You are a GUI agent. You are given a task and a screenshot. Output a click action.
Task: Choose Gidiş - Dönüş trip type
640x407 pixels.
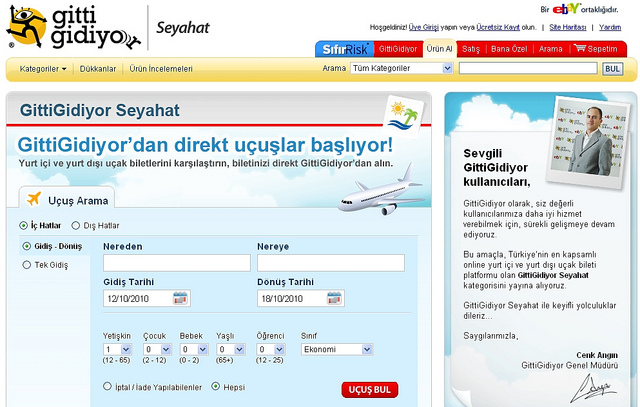[x=27, y=246]
